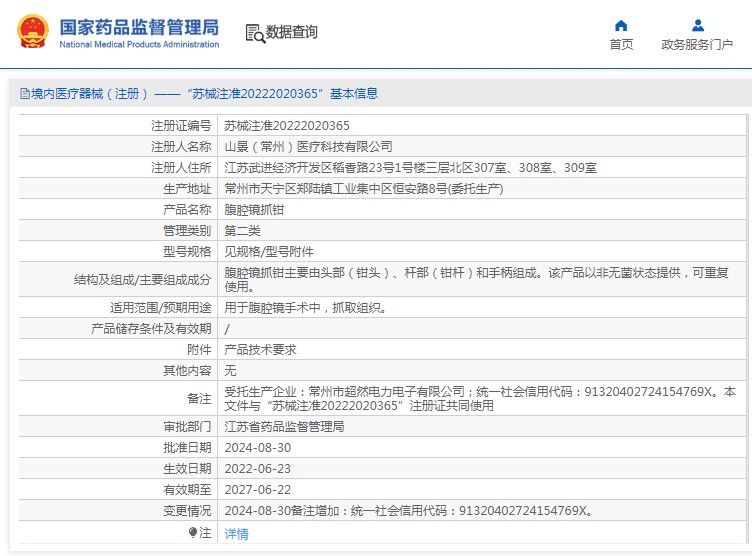Select expiry date 2027-06-22
752x556 pixels.
tap(258, 490)
